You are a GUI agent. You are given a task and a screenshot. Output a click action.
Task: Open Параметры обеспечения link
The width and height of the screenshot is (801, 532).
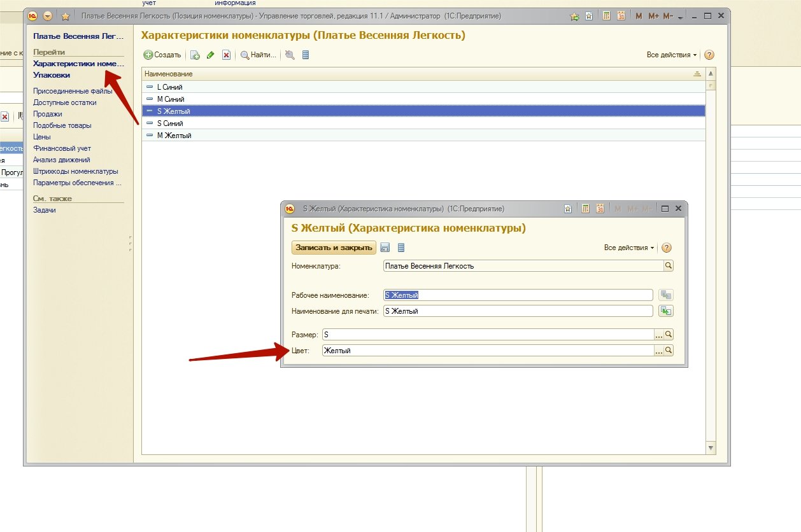78,183
